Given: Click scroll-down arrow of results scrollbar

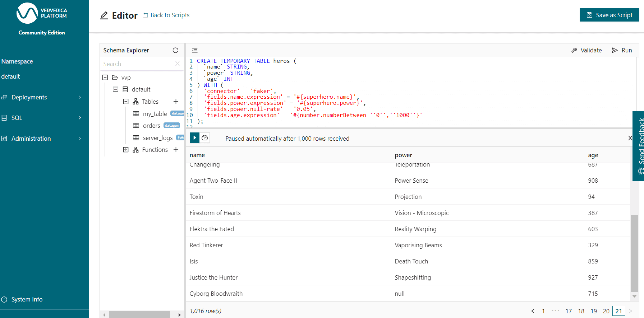Looking at the screenshot, I should coord(635,296).
